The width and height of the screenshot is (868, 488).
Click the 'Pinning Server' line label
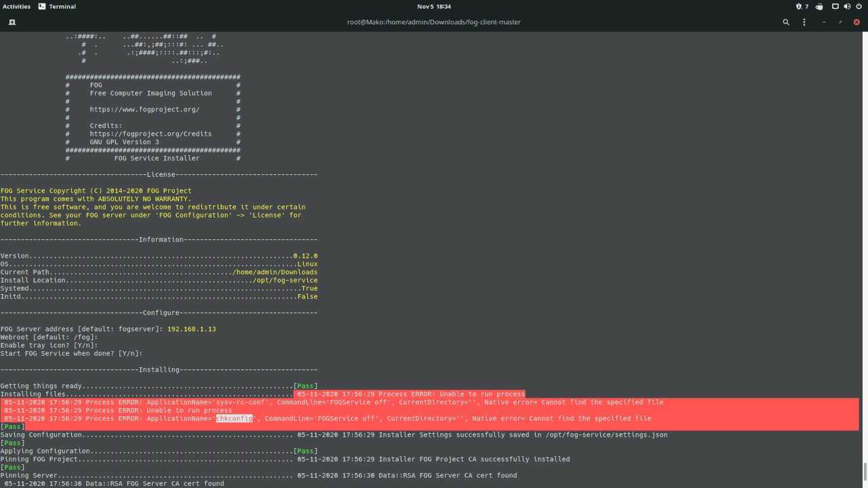(28, 475)
